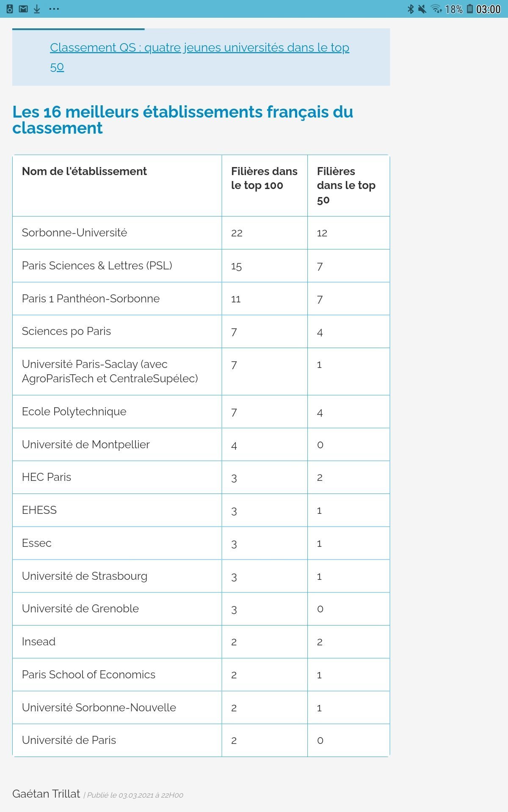Tap the Gmail notification icon in status bar
Viewport: 508px width, 812px height.
click(x=23, y=9)
